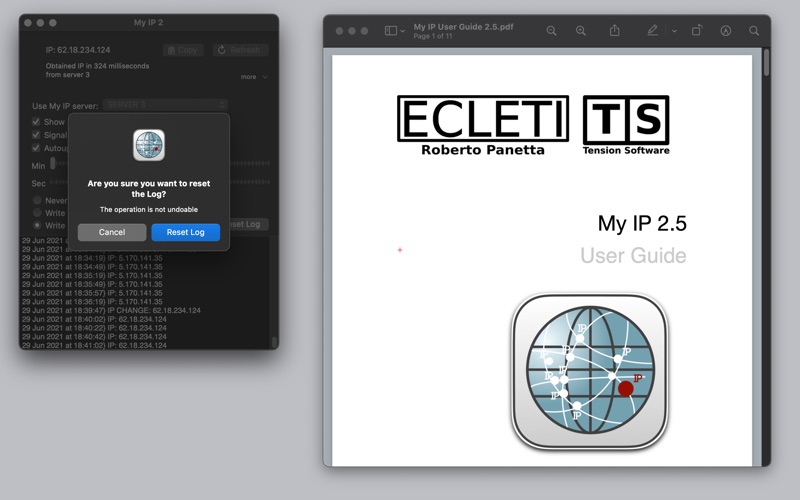Select the Never radio button
Viewport: 800px width, 500px height.
[37, 200]
